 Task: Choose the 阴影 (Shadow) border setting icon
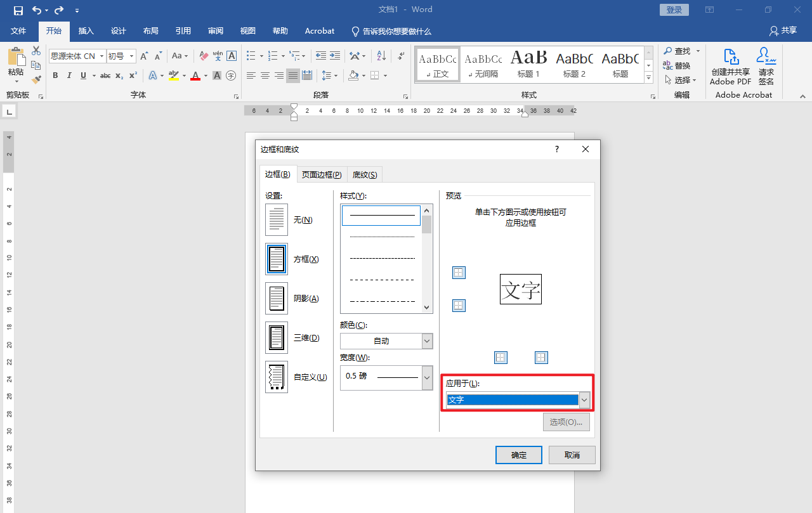277,299
